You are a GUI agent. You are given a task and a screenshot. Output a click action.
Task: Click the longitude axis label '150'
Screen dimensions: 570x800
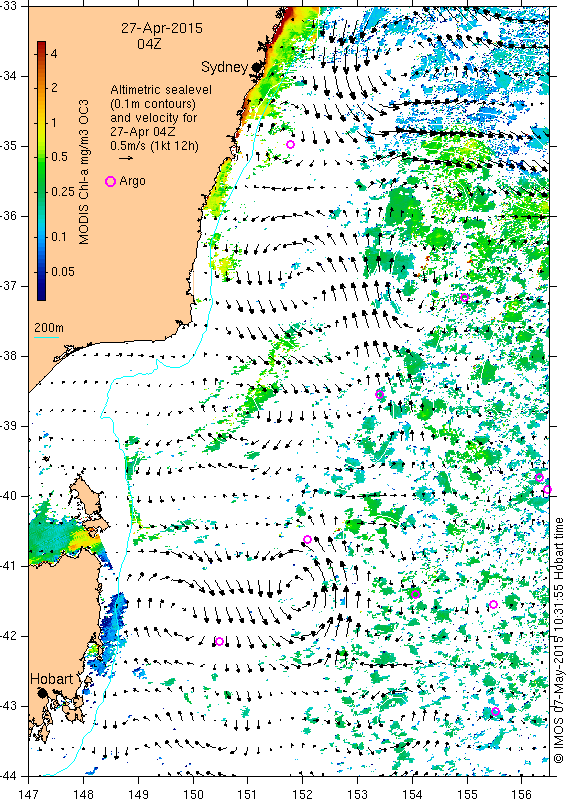coord(193,794)
